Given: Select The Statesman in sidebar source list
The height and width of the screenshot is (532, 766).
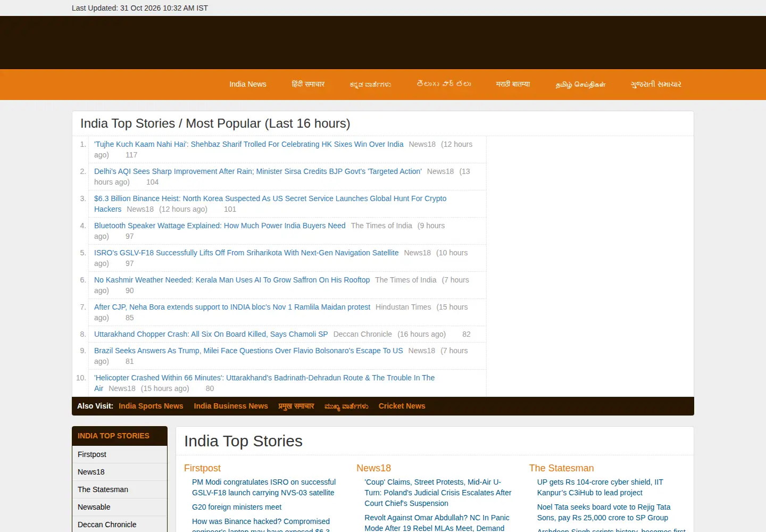Looking at the screenshot, I should click(x=120, y=489).
